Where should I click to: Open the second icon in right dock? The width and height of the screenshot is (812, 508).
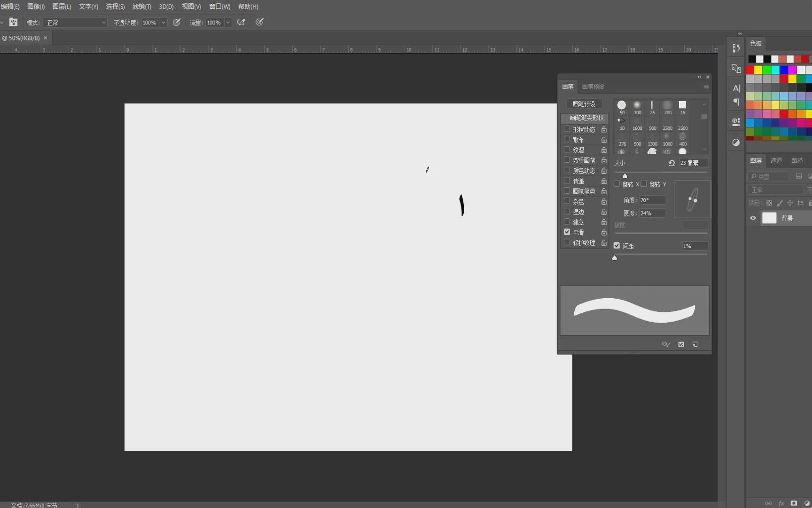click(x=736, y=68)
